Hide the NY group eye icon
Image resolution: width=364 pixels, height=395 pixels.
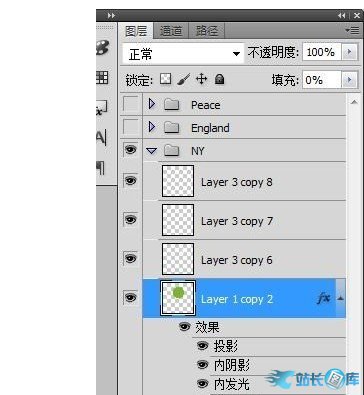[x=131, y=150]
